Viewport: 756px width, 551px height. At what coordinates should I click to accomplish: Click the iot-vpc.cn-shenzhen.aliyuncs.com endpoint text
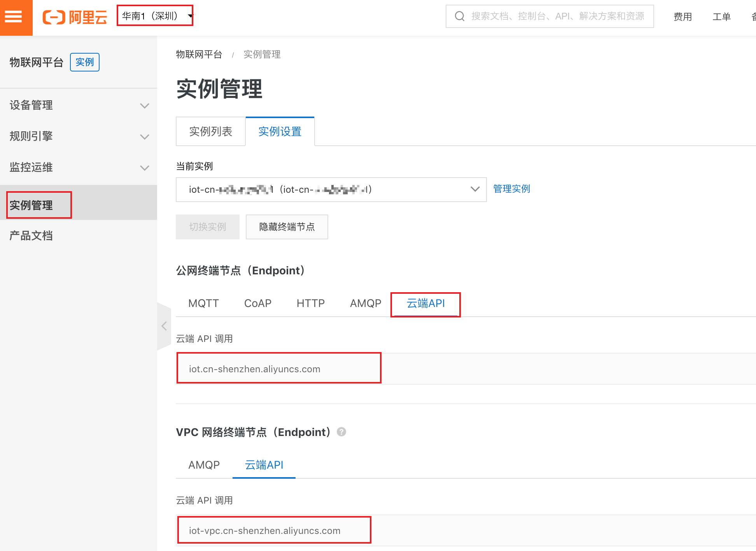point(265,531)
